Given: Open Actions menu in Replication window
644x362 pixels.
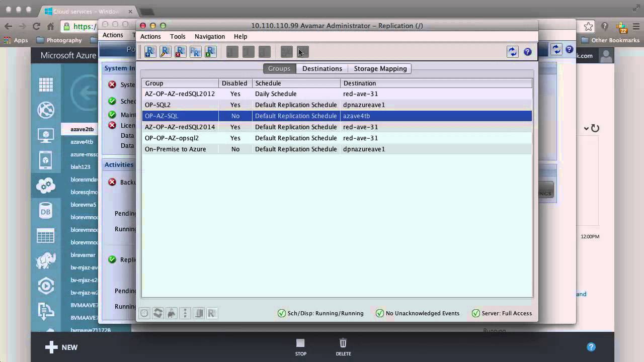Looking at the screenshot, I should click(x=150, y=36).
